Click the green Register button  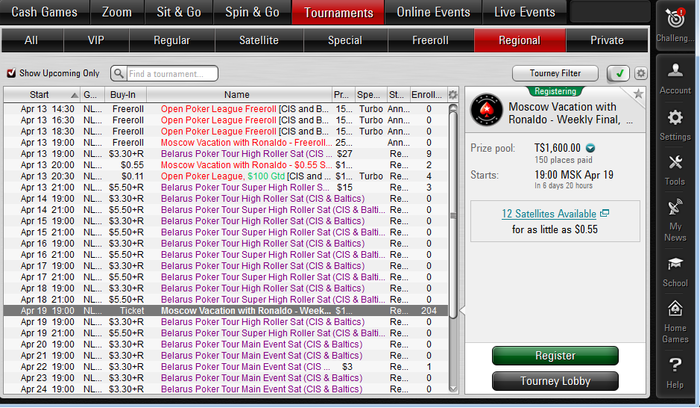click(555, 356)
